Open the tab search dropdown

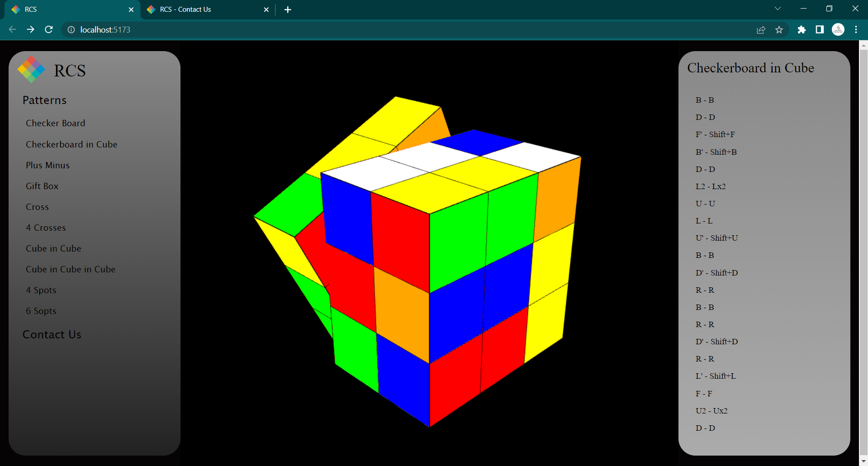click(x=777, y=8)
